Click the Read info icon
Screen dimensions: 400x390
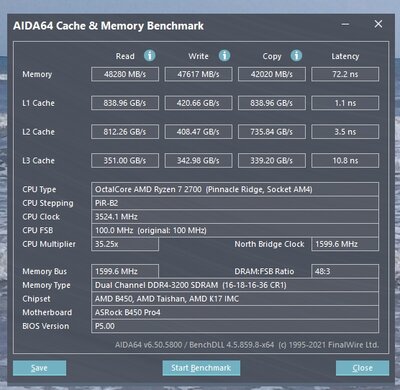(x=150, y=55)
